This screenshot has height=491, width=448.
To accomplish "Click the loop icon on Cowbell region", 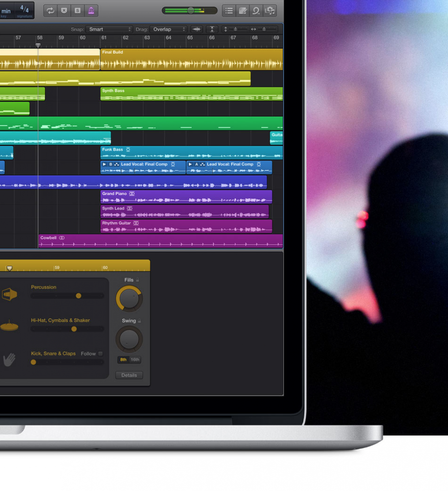I will [x=62, y=238].
